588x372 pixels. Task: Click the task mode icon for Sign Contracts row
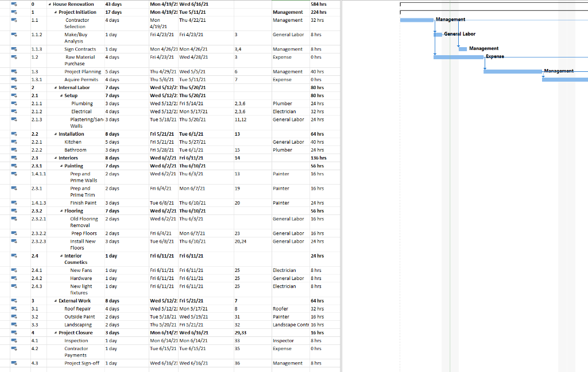tap(14, 49)
